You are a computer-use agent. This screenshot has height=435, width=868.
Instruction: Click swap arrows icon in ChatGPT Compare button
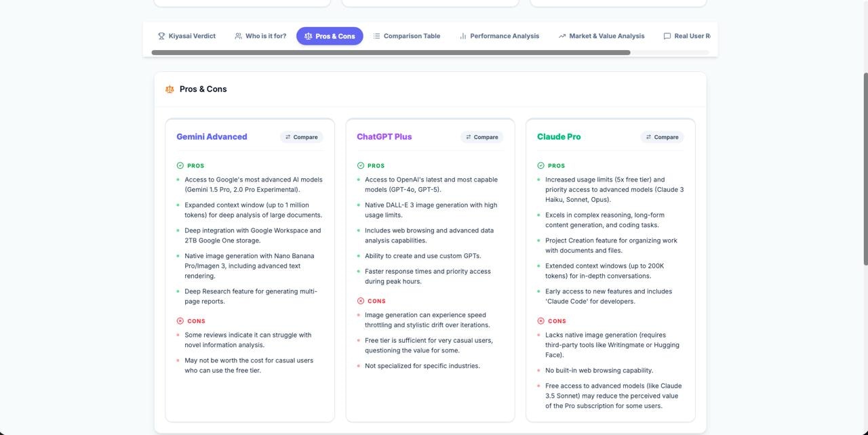468,137
